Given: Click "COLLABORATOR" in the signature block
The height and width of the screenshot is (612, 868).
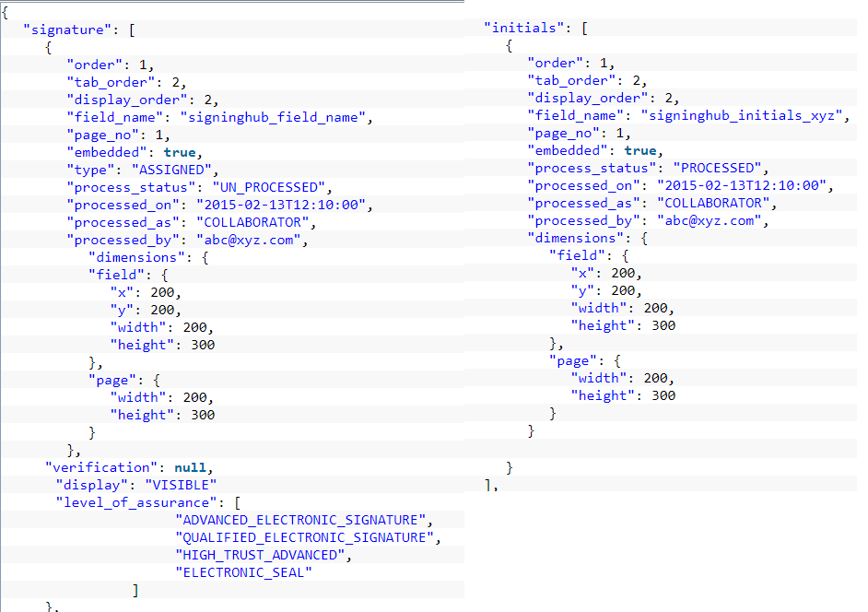Looking at the screenshot, I should tap(253, 222).
